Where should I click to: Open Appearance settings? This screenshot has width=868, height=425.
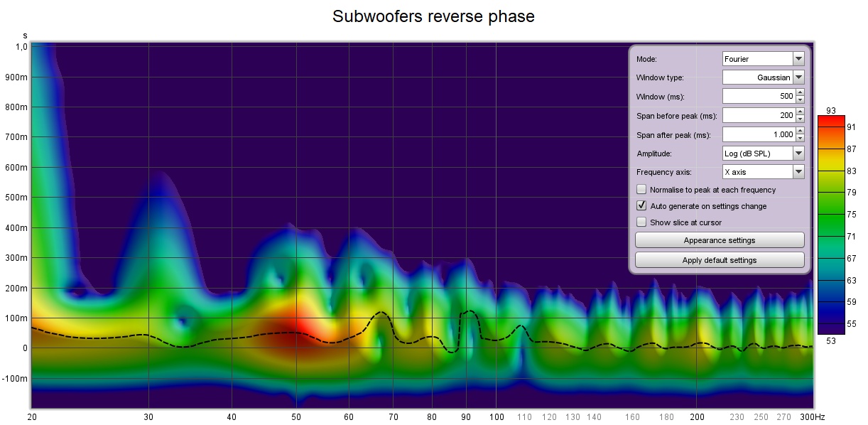(720, 240)
